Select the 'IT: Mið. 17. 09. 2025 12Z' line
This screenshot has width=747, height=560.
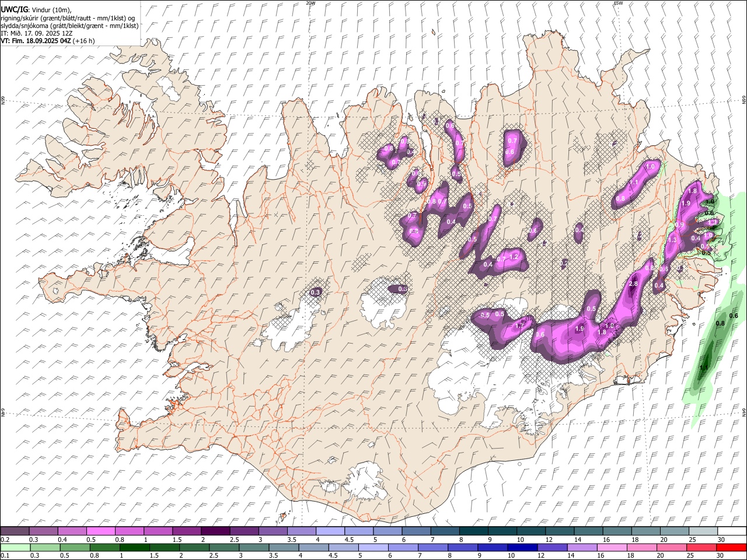point(37,33)
